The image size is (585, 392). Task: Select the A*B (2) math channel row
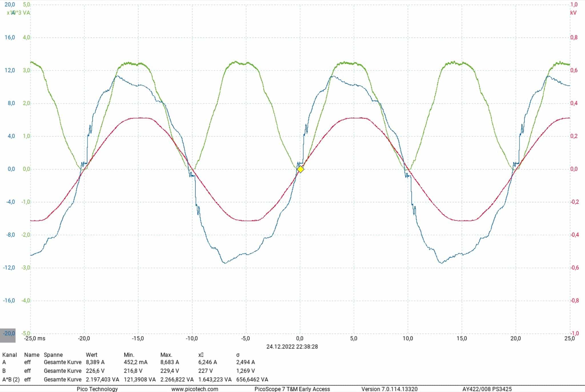(x=11, y=379)
